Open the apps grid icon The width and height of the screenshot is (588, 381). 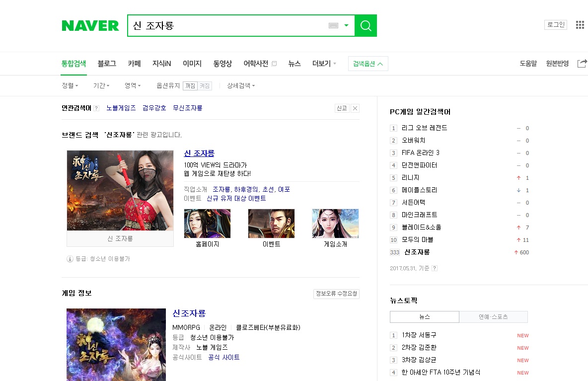(580, 25)
